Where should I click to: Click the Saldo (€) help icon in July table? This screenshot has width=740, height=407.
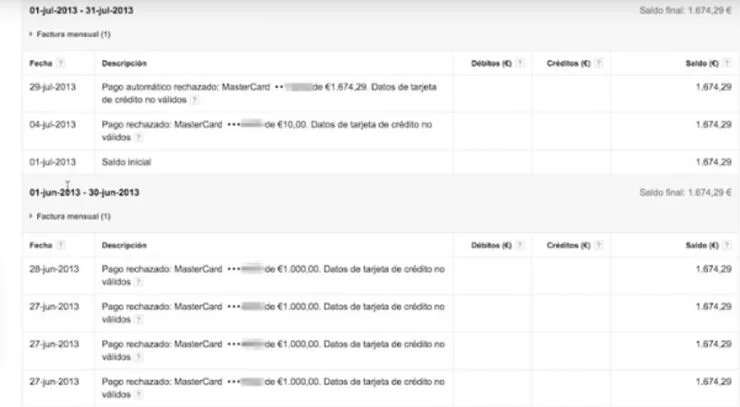pyautogui.click(x=727, y=63)
